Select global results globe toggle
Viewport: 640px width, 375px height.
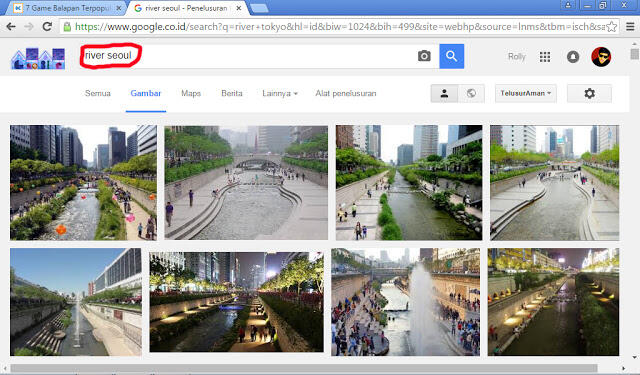coord(471,93)
